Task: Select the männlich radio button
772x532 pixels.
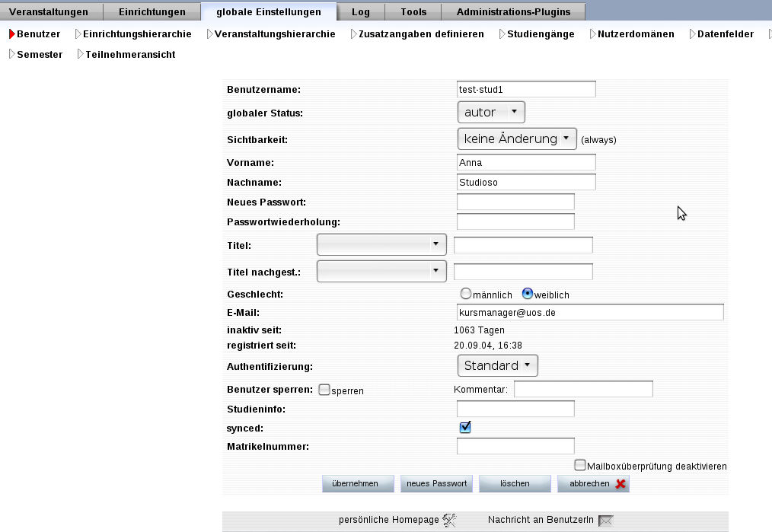Action: click(466, 294)
